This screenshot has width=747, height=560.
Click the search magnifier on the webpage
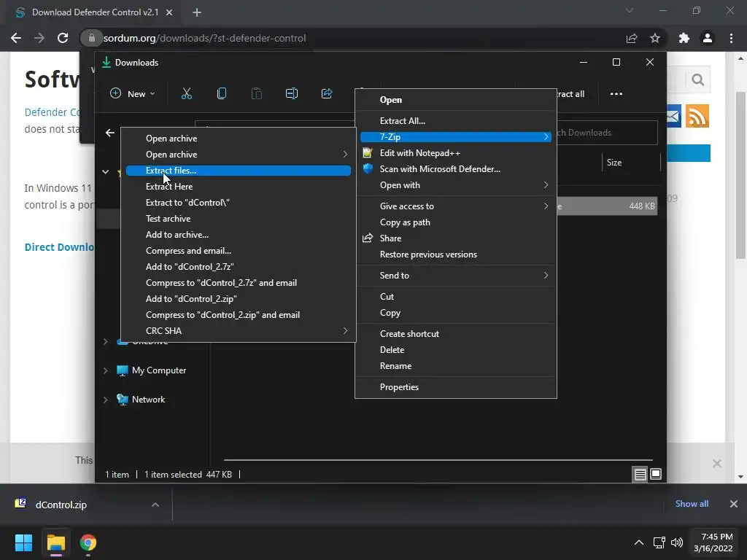(x=697, y=79)
